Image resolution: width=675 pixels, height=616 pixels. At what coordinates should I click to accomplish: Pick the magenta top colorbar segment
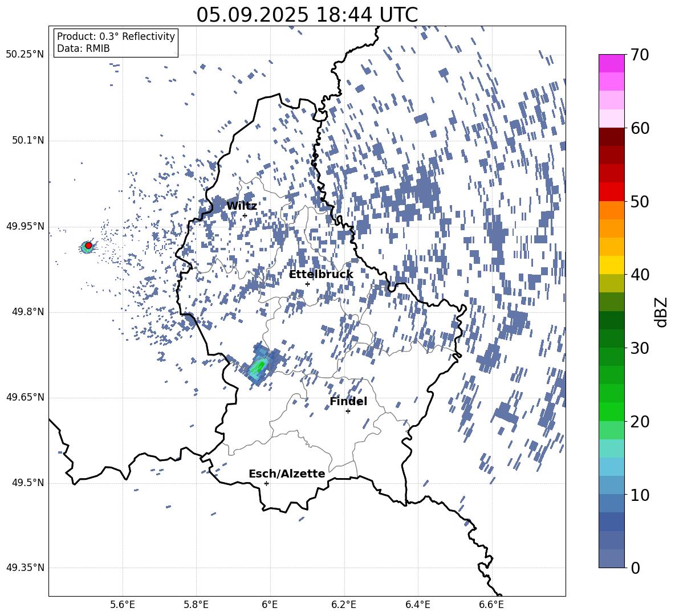click(611, 63)
